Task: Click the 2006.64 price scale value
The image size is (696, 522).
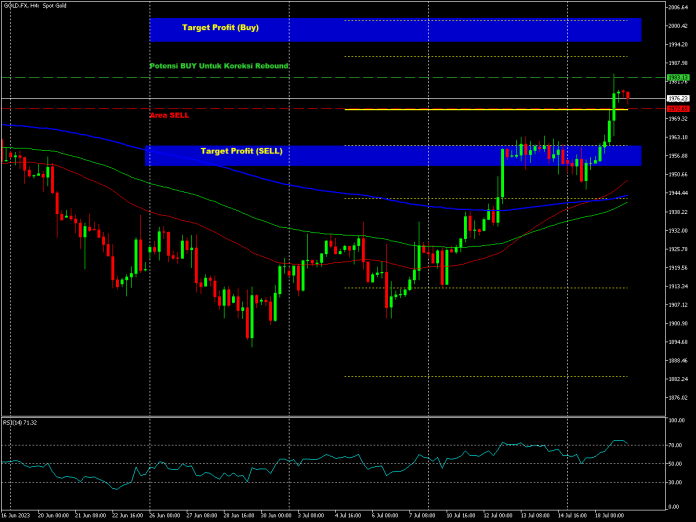Action: point(678,7)
